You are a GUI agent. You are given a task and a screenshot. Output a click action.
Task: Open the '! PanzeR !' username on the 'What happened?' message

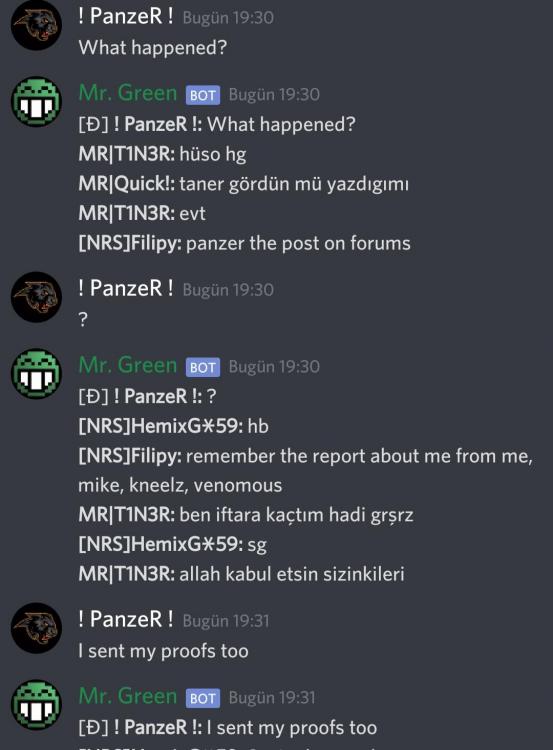click(126, 16)
